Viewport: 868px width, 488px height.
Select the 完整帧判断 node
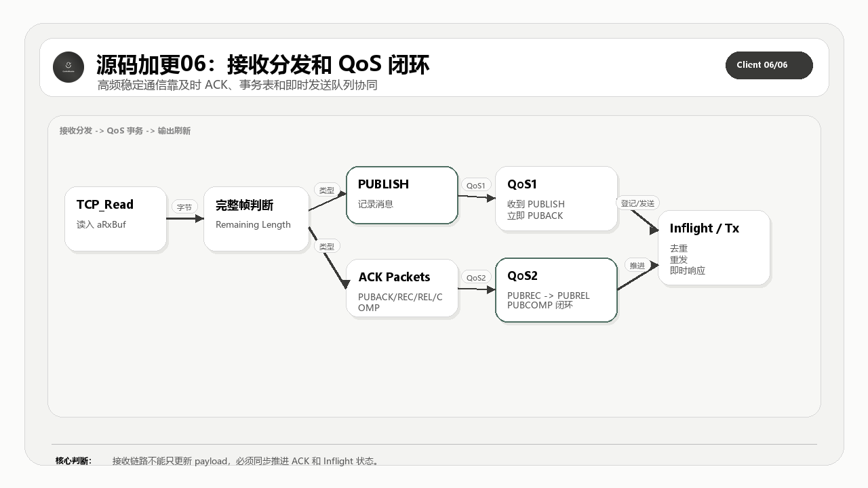click(x=256, y=219)
